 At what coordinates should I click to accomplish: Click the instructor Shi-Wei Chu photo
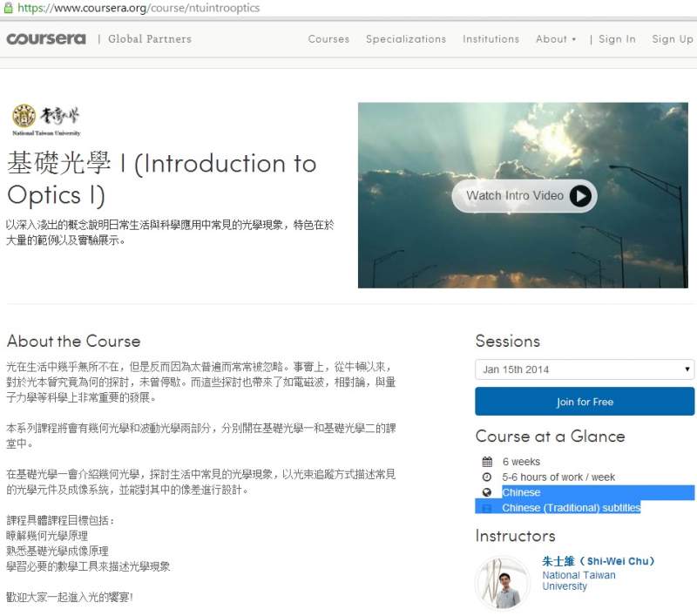pyautogui.click(x=503, y=583)
